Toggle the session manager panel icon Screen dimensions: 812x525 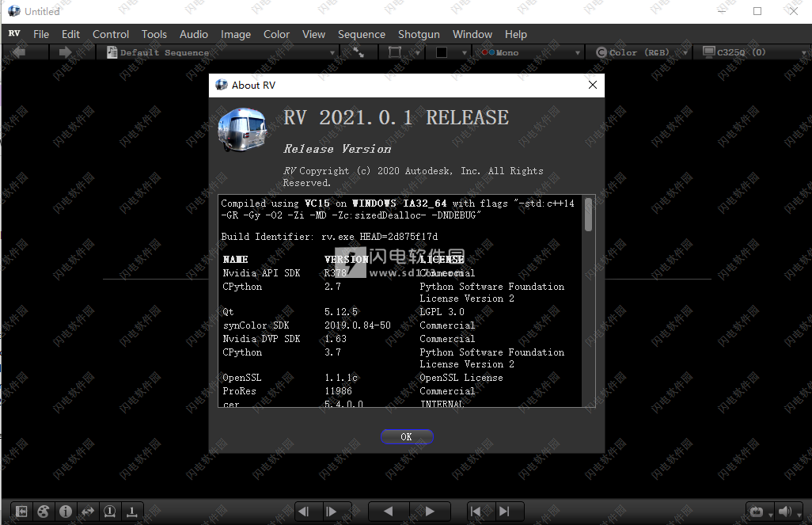pyautogui.click(x=21, y=512)
